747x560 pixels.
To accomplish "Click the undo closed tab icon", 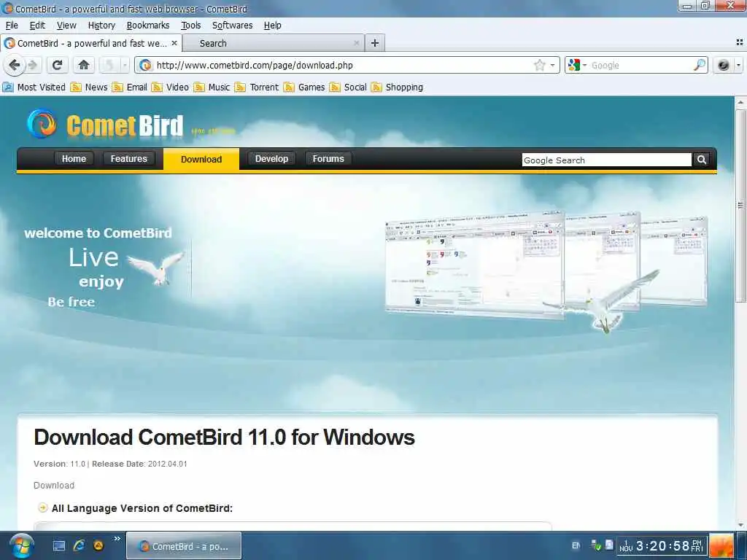I will (109, 65).
